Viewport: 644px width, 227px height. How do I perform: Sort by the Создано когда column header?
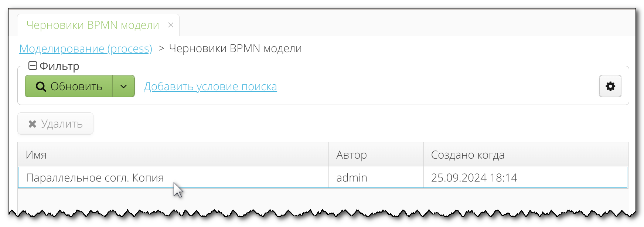tap(467, 155)
